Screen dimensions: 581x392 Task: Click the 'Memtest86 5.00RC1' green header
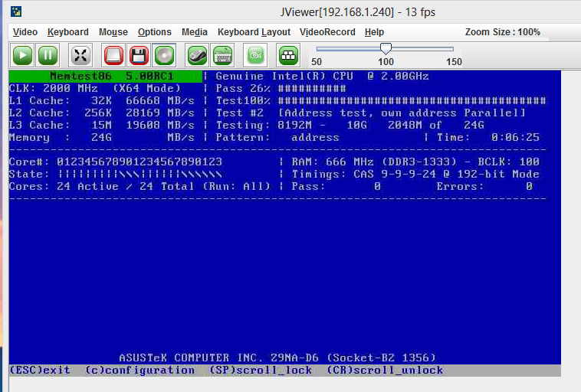click(106, 77)
